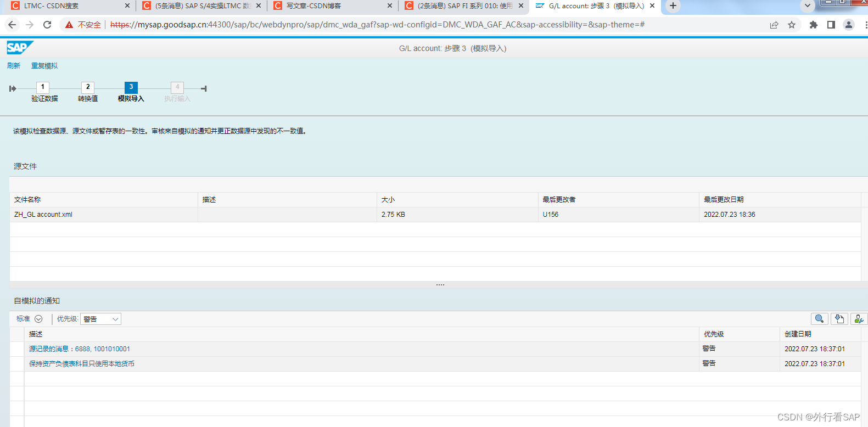Click the 描述 column header in notifications
Image resolution: width=868 pixels, height=427 pixels.
[362, 334]
